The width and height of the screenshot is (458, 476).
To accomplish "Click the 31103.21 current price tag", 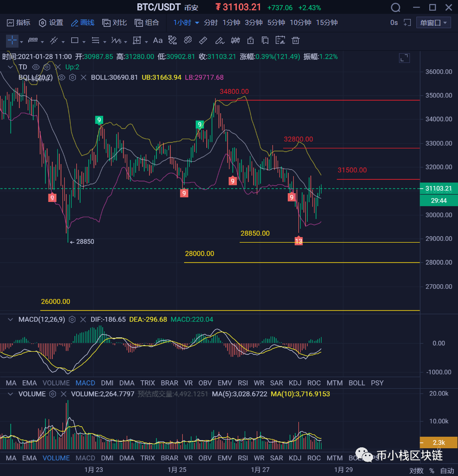I will coord(438,189).
